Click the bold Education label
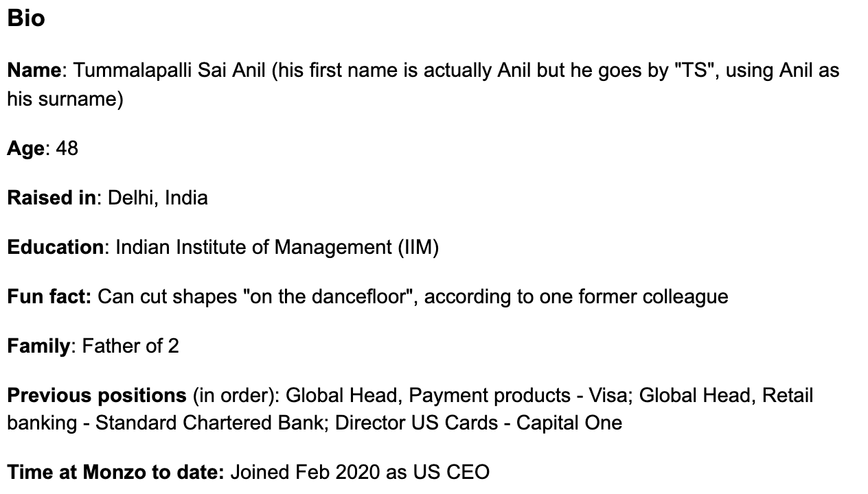 (55, 247)
